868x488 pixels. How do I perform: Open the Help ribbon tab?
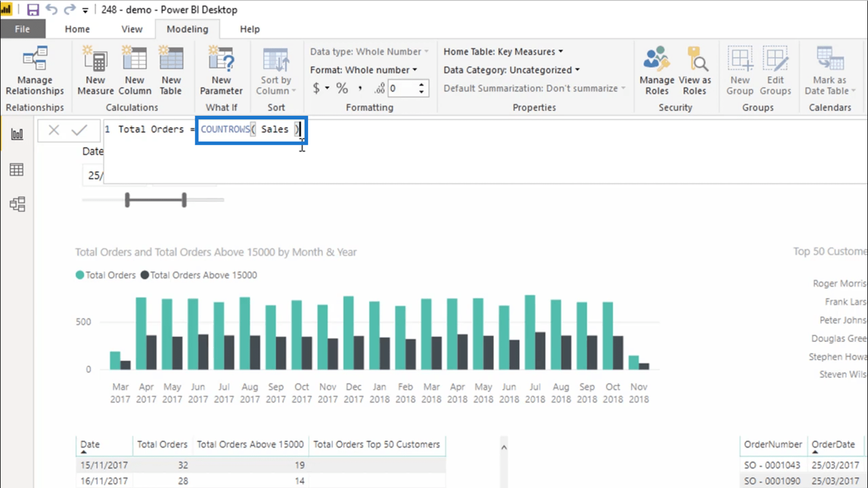(250, 29)
